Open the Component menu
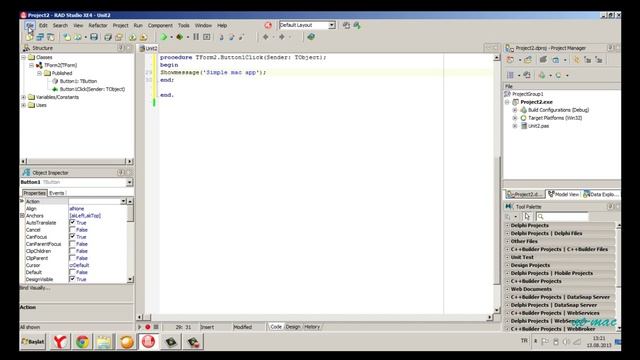Image resolution: width=640 pixels, height=360 pixels. coord(160,25)
